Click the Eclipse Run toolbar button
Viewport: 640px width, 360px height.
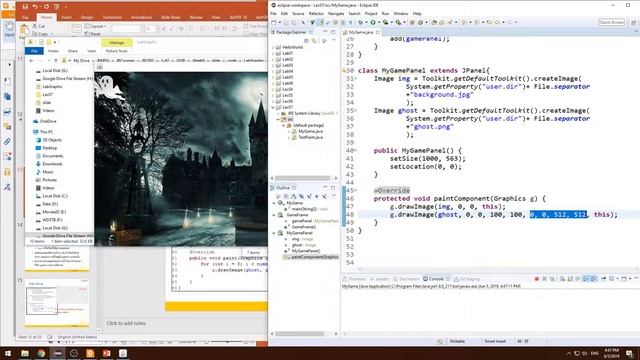pyautogui.click(x=373, y=22)
